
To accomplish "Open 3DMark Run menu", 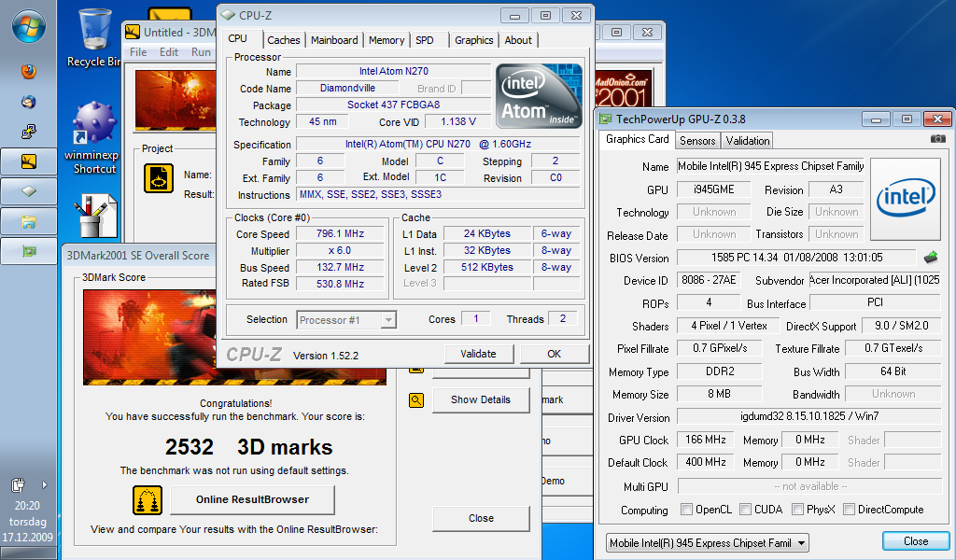I will click(x=201, y=51).
